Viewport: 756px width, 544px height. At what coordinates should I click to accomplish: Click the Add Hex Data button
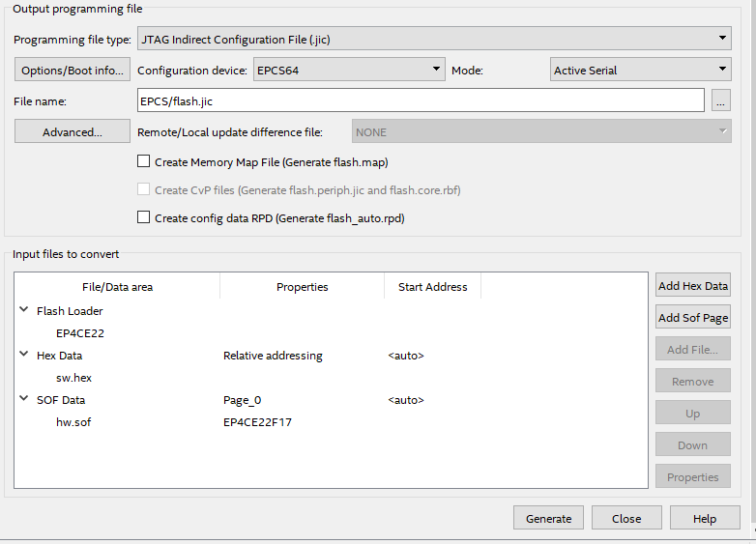[692, 286]
